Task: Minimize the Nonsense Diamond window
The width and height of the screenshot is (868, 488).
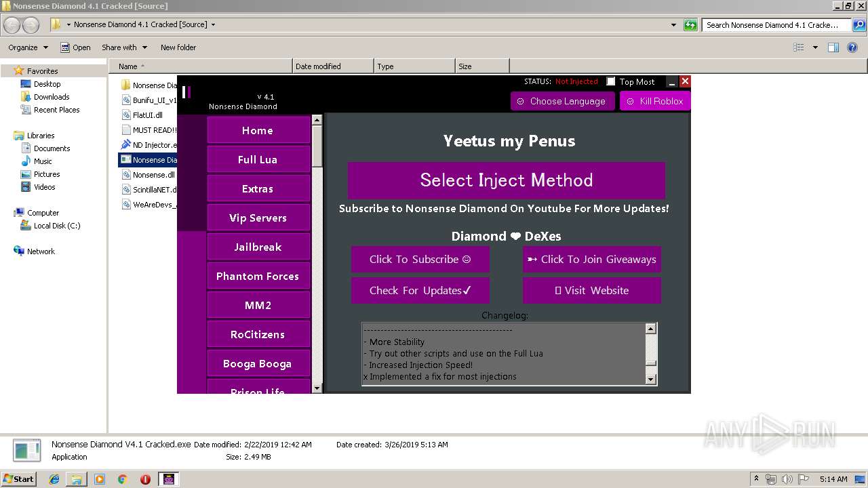Action: coord(672,82)
